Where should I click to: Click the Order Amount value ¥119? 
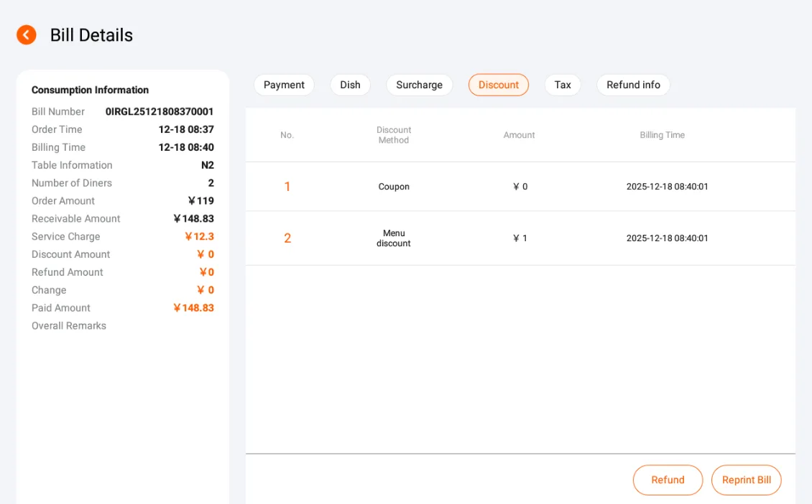[x=201, y=201]
